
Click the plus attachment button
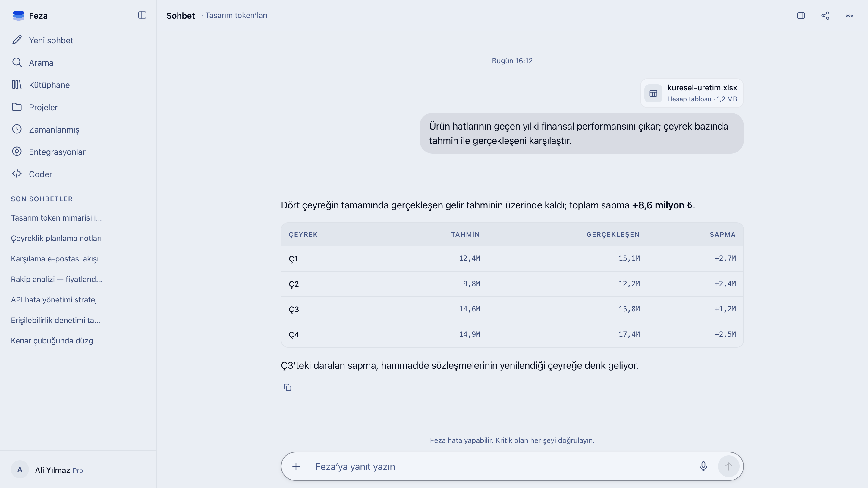(296, 466)
